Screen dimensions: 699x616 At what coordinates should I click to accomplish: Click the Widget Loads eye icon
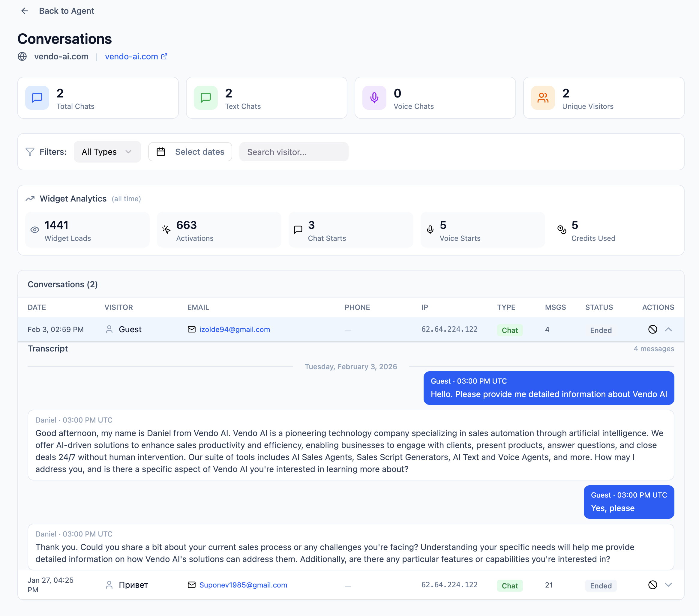(x=35, y=230)
